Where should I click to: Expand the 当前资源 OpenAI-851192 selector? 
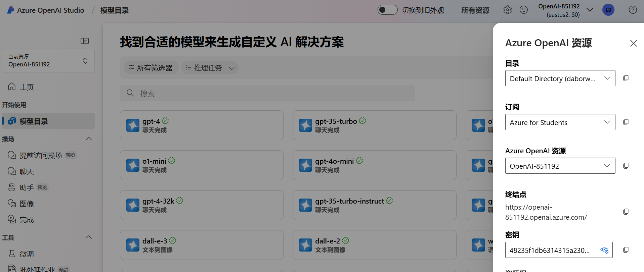48,61
